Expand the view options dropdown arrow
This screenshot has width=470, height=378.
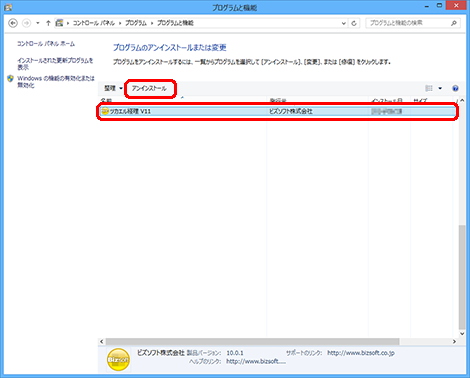(440, 88)
